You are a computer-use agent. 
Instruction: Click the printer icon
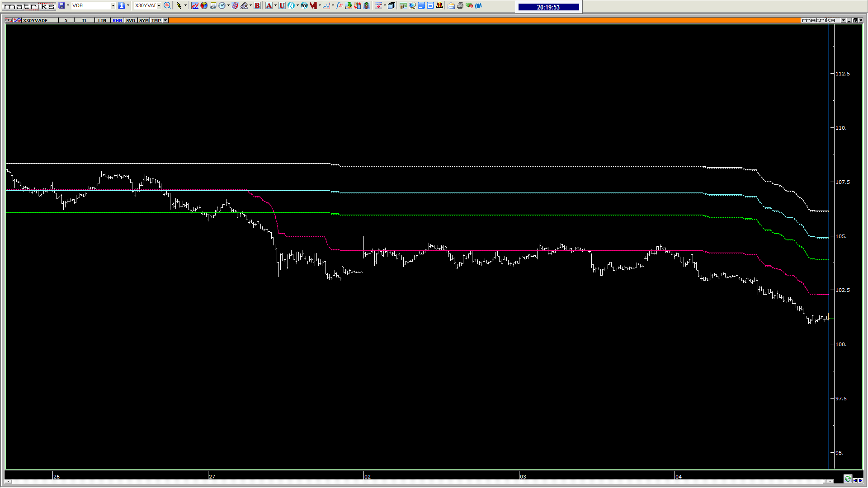click(x=460, y=5)
